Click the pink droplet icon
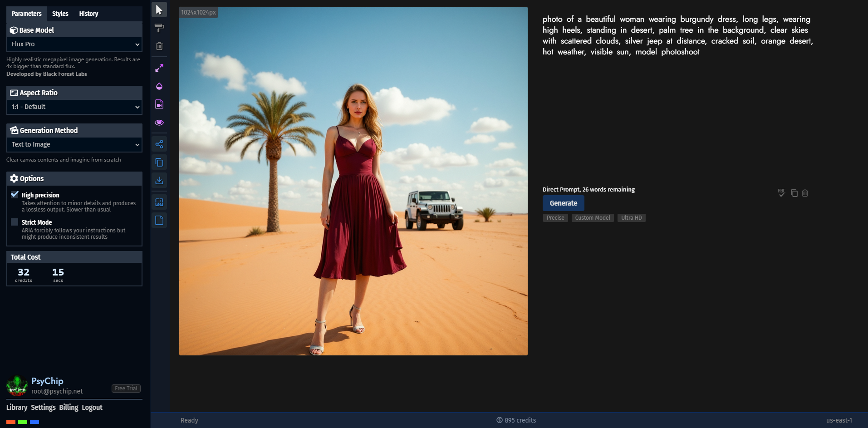Viewport: 868px width, 428px height. click(159, 86)
